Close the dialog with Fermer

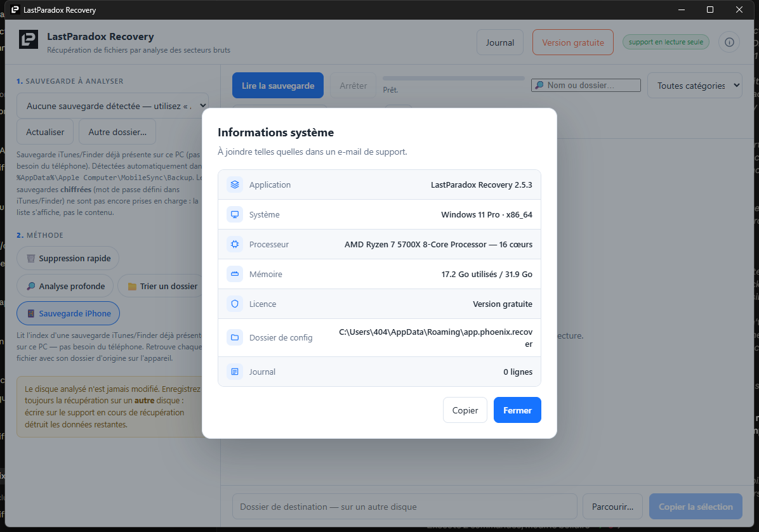[517, 410]
